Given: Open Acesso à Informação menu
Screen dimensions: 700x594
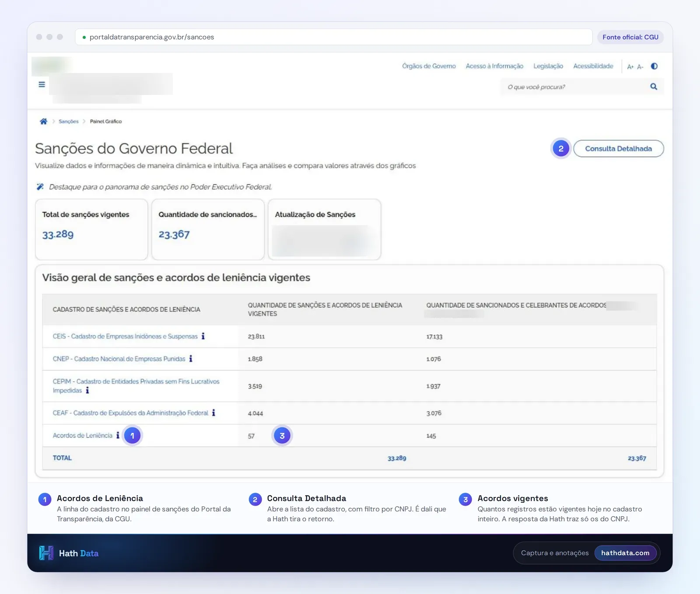Looking at the screenshot, I should click(494, 66).
